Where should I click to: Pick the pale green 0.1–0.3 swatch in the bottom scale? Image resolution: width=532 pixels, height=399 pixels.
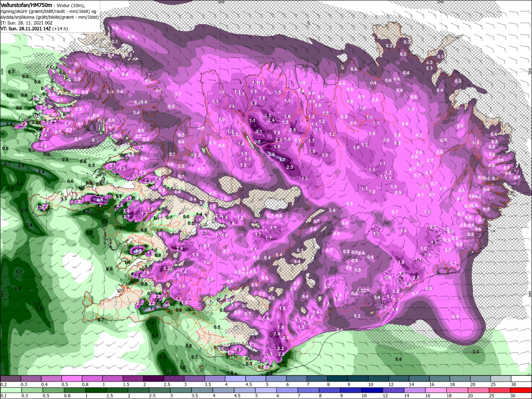pyautogui.click(x=10, y=390)
